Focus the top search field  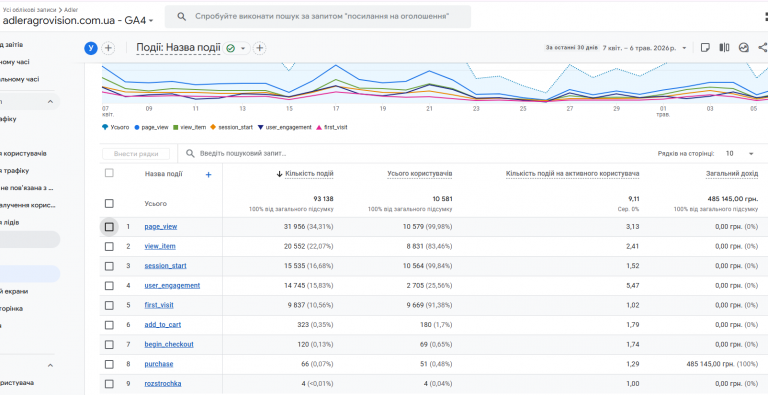point(318,17)
